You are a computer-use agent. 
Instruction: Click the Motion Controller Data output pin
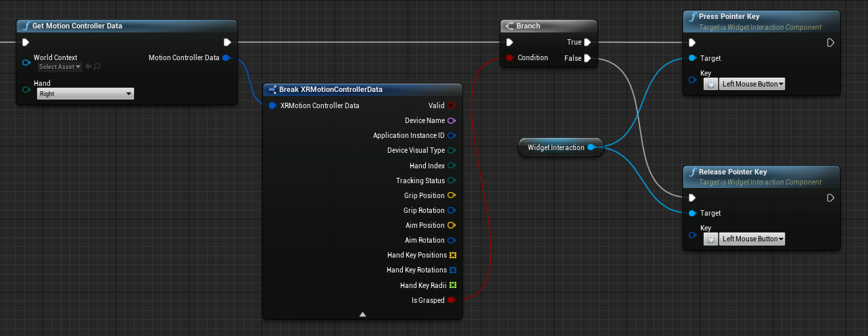[x=226, y=57]
